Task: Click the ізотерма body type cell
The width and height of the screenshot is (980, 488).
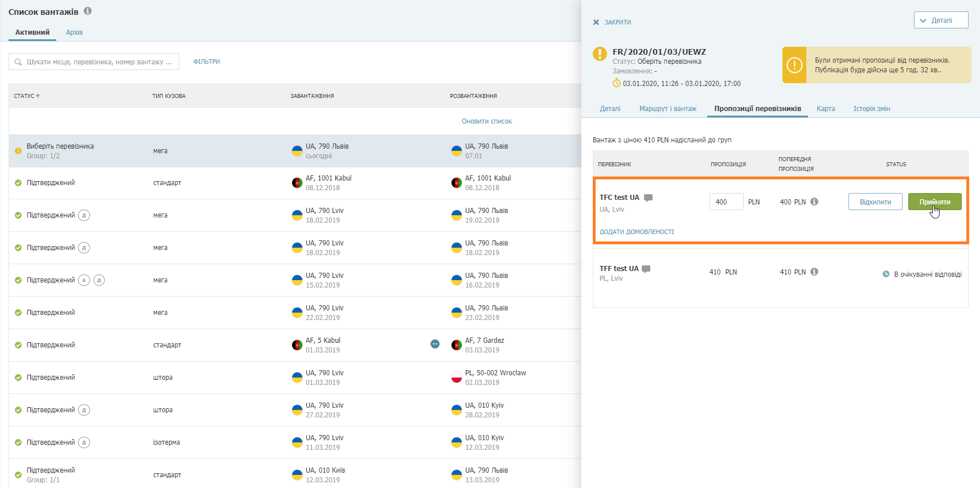Action: (166, 442)
